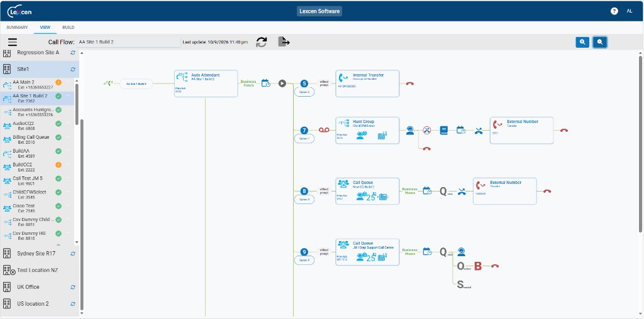This screenshot has width=644, height=319.
Task: Switch to the SUMMARY tab
Action: [17, 28]
